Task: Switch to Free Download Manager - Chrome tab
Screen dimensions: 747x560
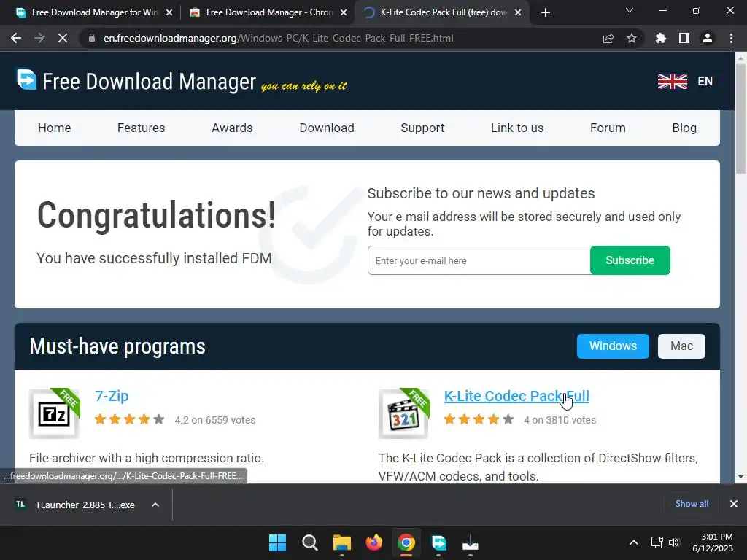Action: (x=268, y=12)
